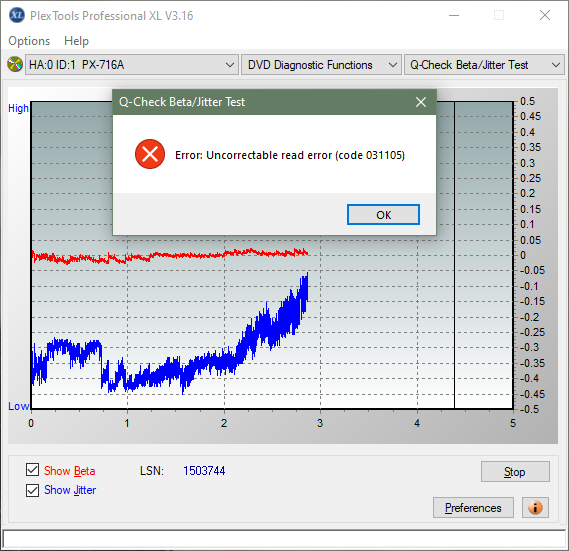
Task: Click the LSN: label
Action: point(152,471)
